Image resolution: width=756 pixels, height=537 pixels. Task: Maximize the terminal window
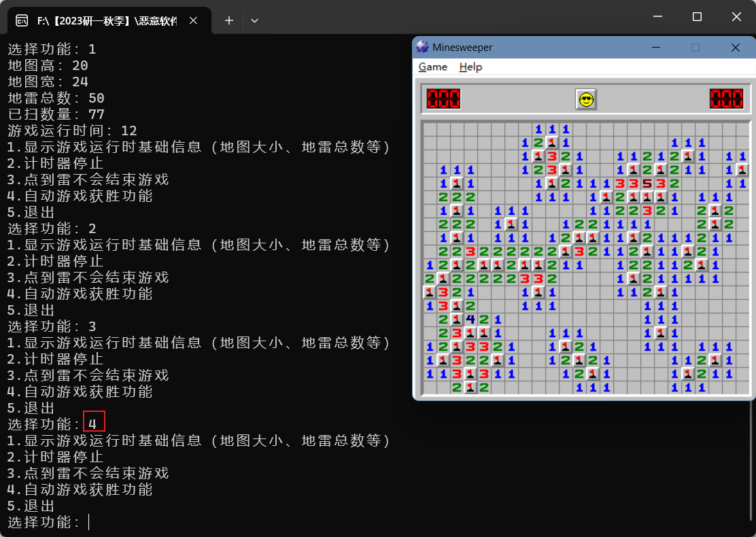(697, 16)
